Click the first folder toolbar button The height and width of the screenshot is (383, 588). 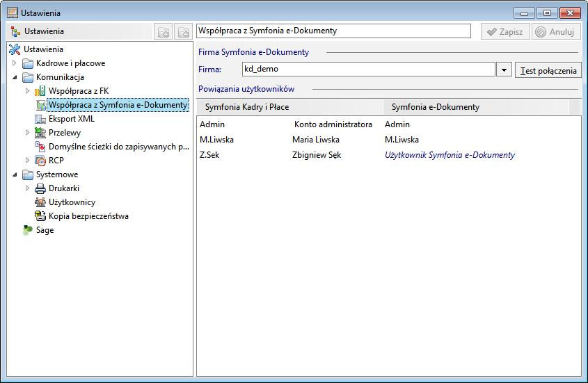164,32
